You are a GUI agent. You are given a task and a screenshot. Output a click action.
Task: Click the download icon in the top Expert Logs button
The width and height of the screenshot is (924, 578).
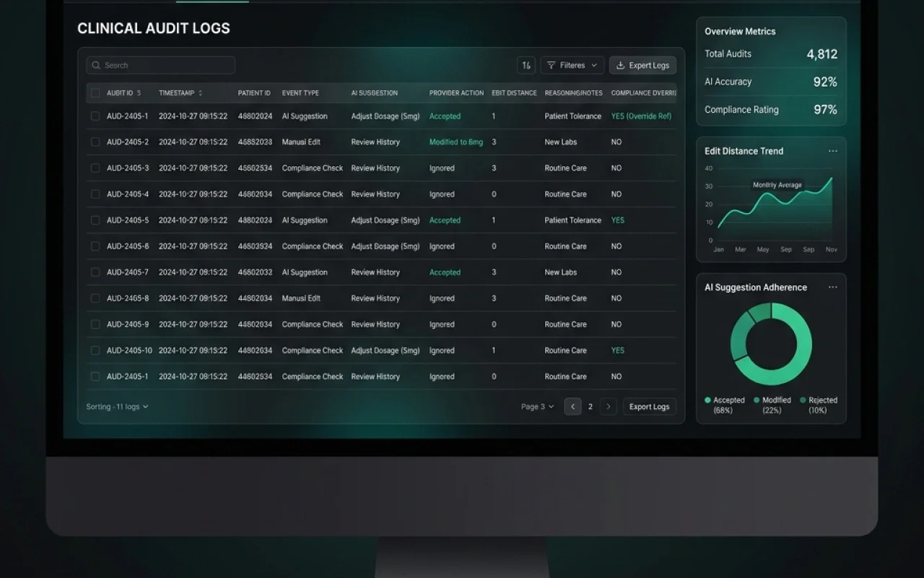tap(620, 65)
